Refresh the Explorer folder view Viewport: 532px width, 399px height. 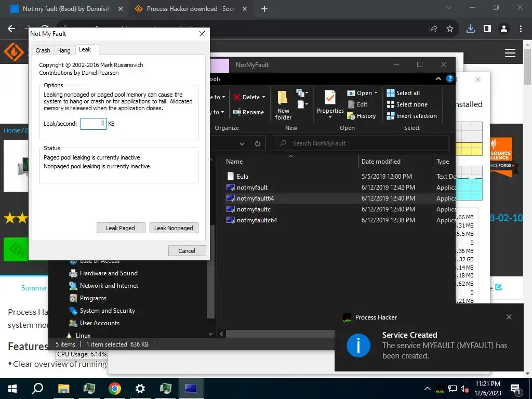[x=258, y=143]
